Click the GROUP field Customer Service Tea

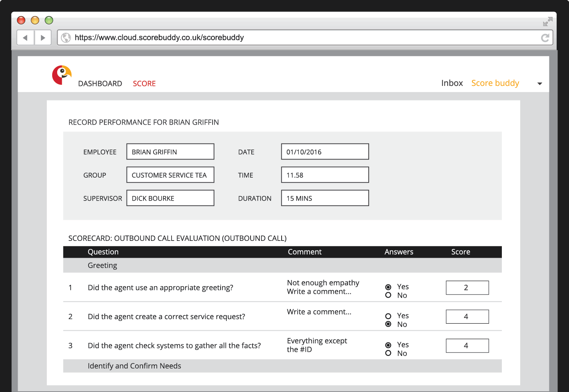(170, 175)
